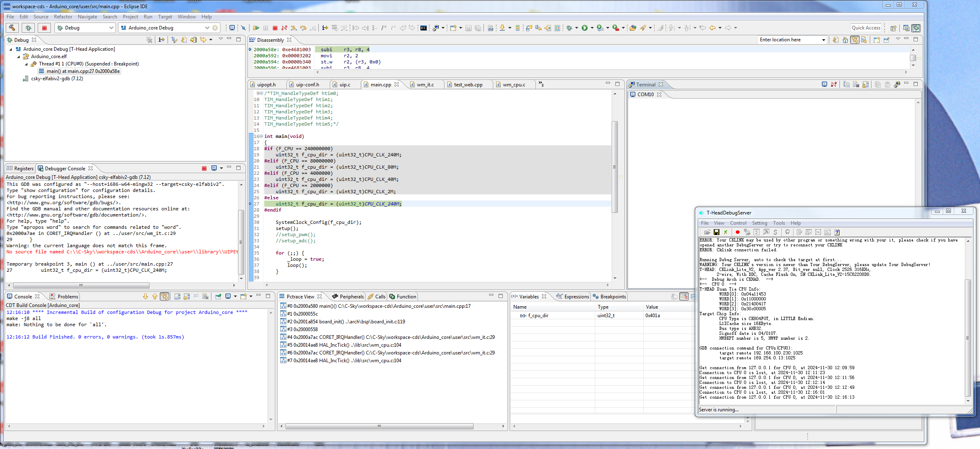Click the Open Task folder icon

(x=633, y=28)
